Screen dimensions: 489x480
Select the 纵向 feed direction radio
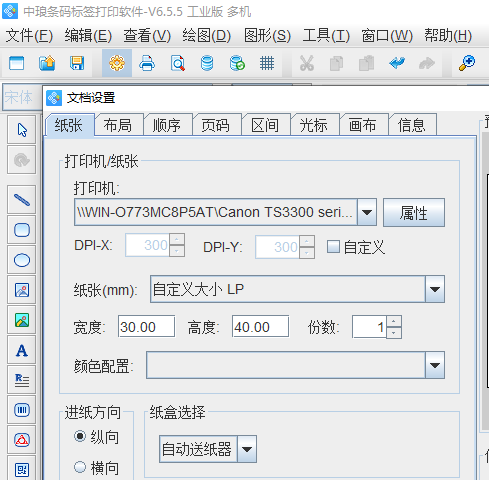(80, 436)
